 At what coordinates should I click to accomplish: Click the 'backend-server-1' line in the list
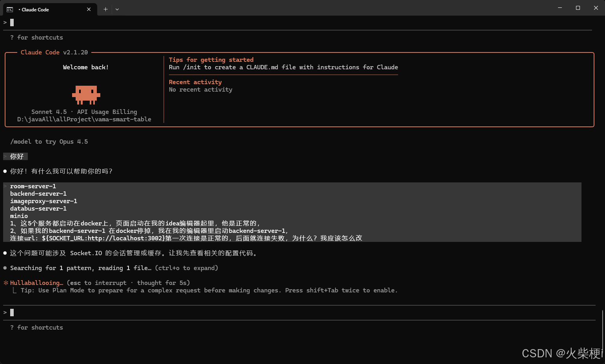pyautogui.click(x=38, y=194)
